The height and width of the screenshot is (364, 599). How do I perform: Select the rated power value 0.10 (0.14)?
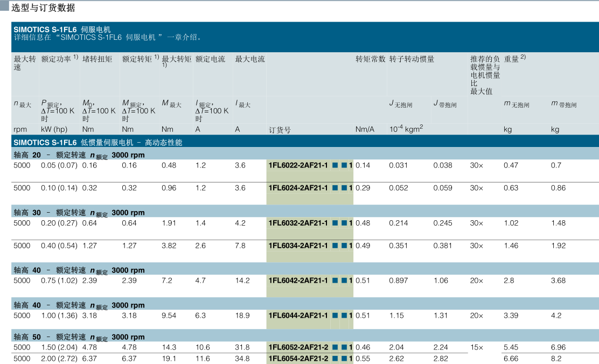coord(59,187)
